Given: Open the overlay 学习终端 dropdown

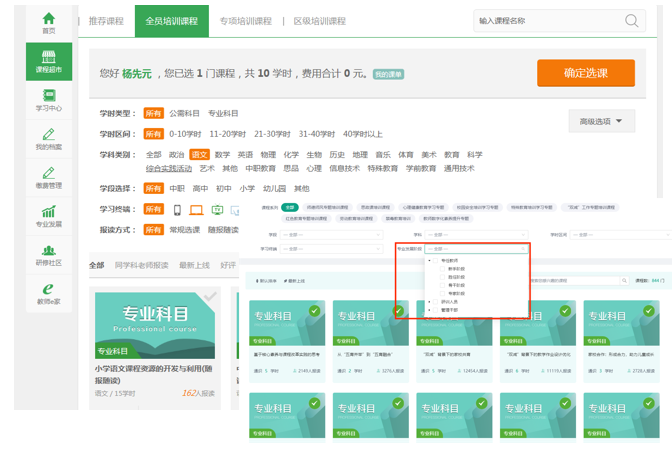Looking at the screenshot, I should pos(331,249).
